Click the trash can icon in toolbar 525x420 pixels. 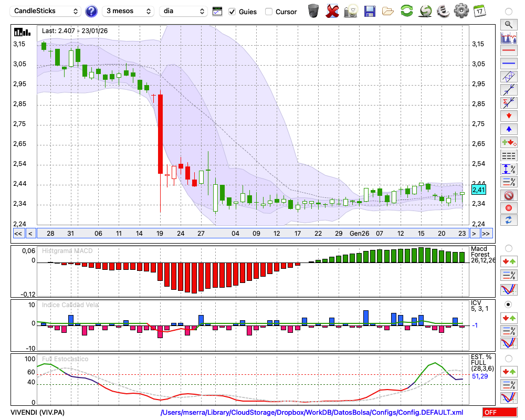pyautogui.click(x=313, y=10)
